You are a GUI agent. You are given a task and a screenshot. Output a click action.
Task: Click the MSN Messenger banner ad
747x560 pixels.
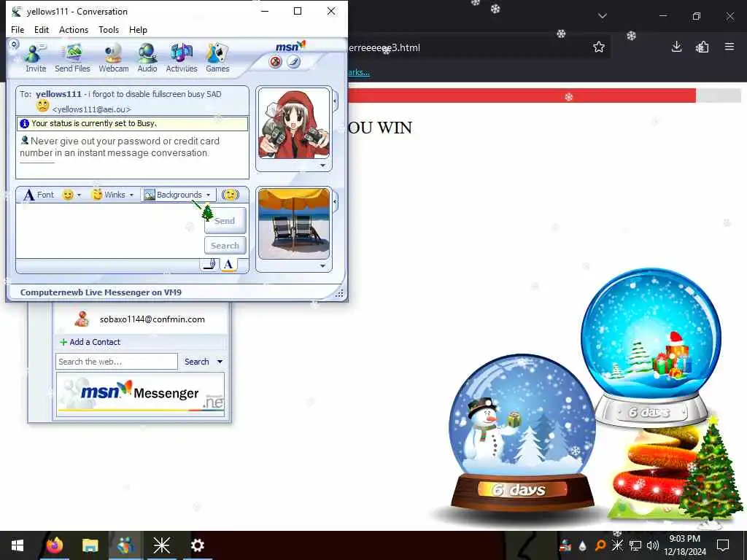[140, 394]
